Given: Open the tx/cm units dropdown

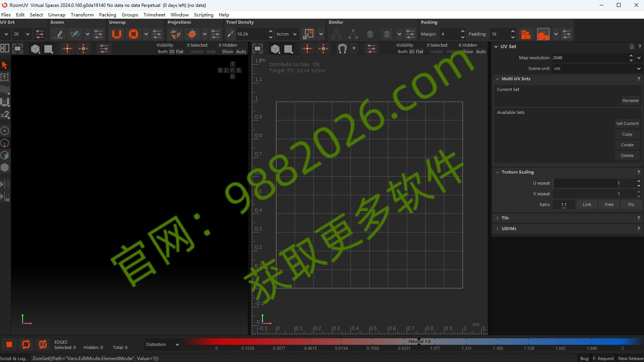Looking at the screenshot, I should pos(287,34).
